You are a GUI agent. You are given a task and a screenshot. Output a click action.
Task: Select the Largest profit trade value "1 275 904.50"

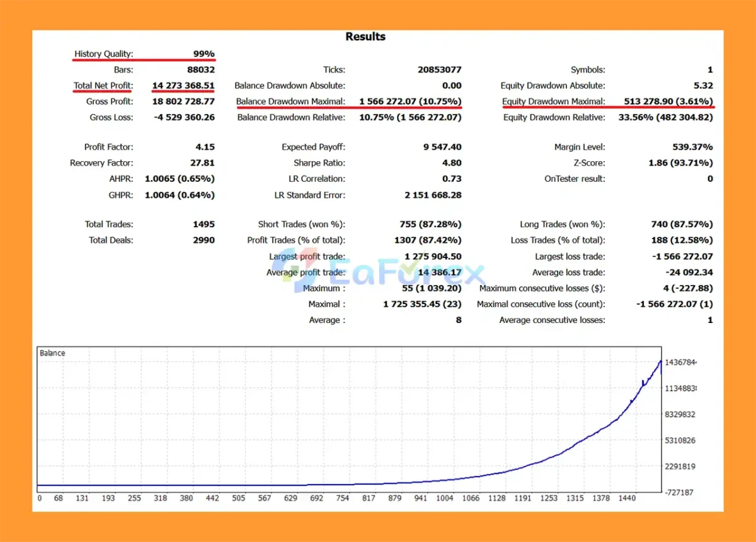click(433, 256)
